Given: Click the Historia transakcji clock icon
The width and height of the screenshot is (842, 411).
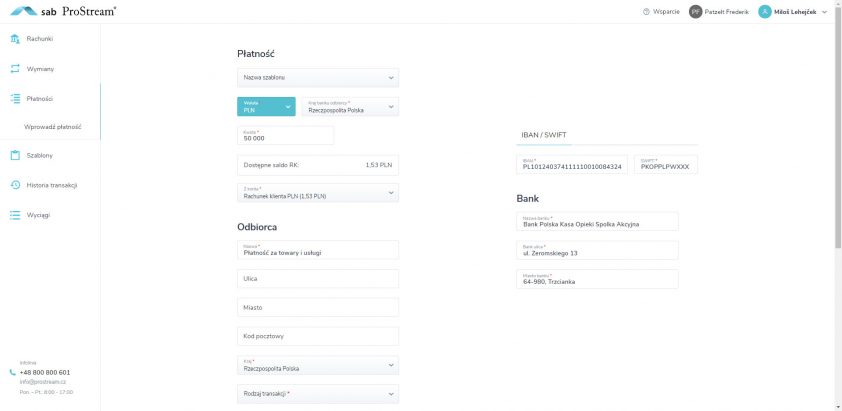Looking at the screenshot, I should point(15,185).
